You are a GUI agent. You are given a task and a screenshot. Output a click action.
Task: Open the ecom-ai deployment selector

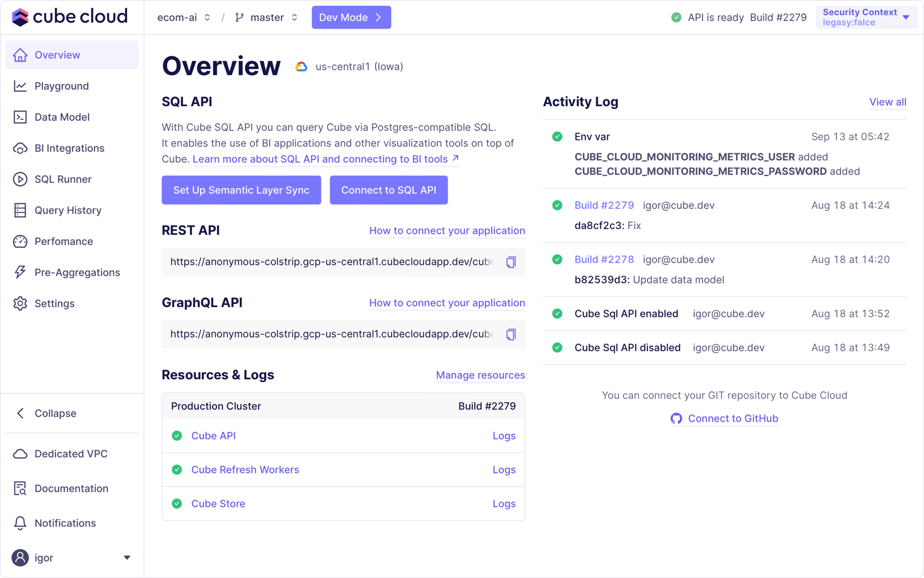point(184,18)
